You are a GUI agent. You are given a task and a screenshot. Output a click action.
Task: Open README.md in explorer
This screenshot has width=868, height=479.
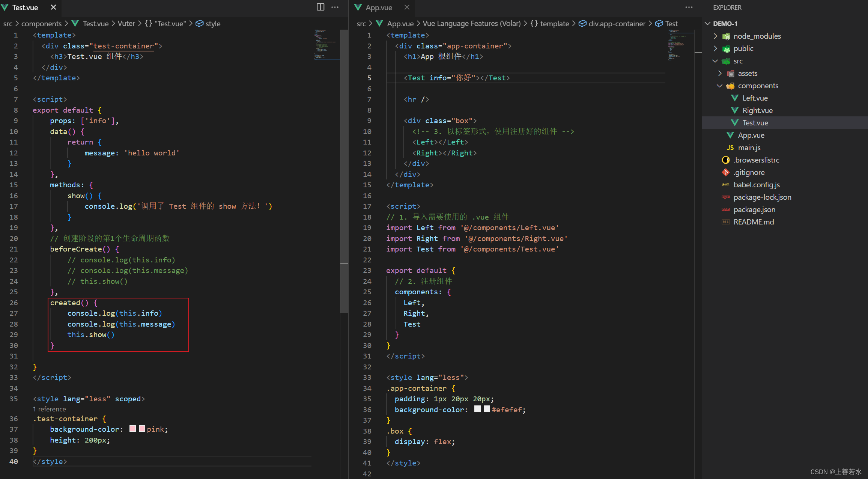pos(754,222)
